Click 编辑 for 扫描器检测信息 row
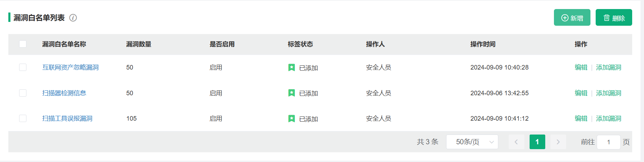 coord(581,93)
